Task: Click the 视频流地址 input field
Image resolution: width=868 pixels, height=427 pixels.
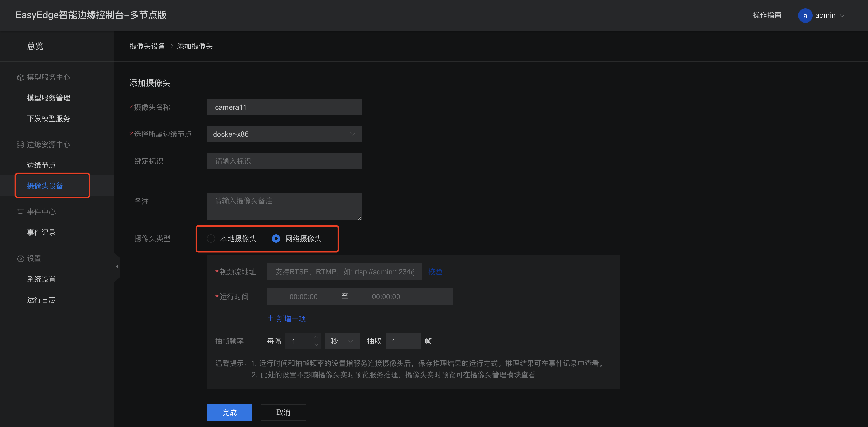Action: click(x=344, y=272)
